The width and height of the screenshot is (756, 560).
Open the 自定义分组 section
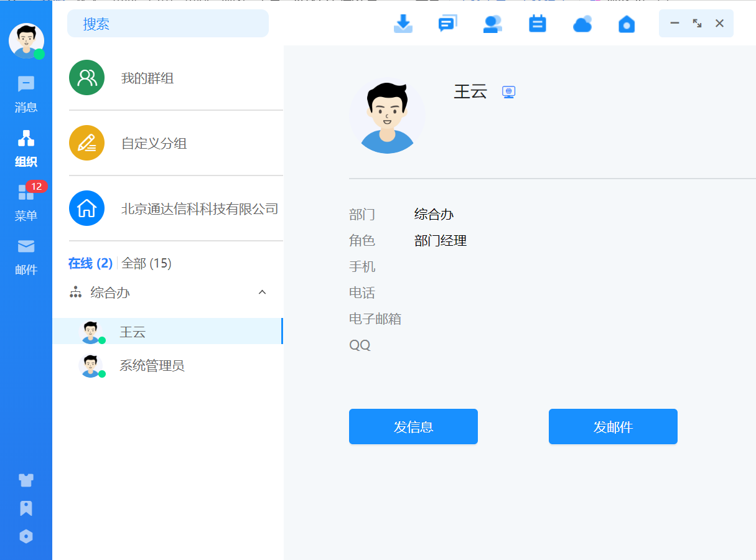154,144
